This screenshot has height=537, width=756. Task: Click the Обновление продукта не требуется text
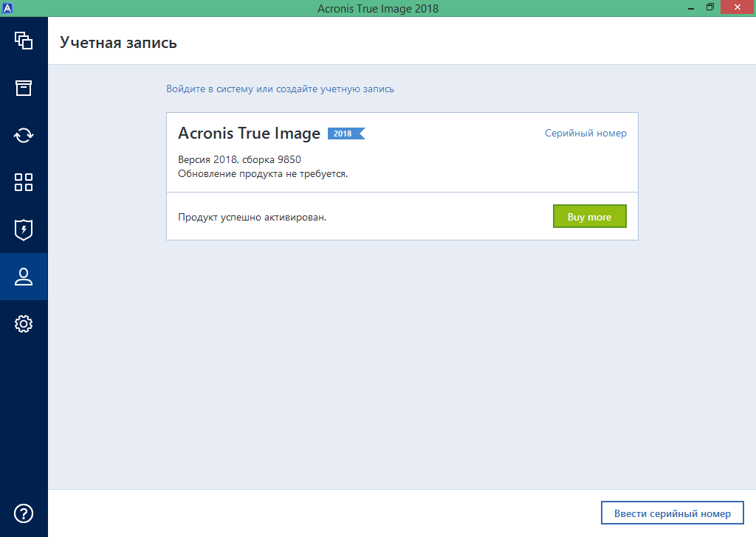pyautogui.click(x=263, y=174)
